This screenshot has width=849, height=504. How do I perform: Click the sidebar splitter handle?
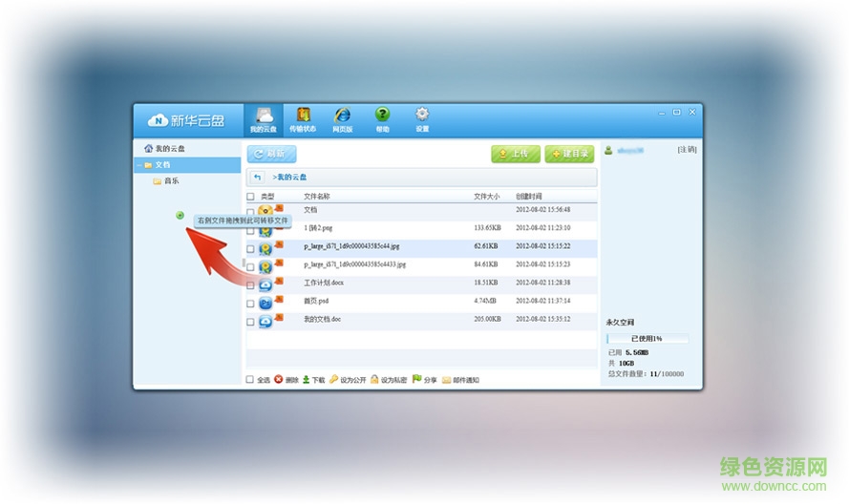click(244, 263)
